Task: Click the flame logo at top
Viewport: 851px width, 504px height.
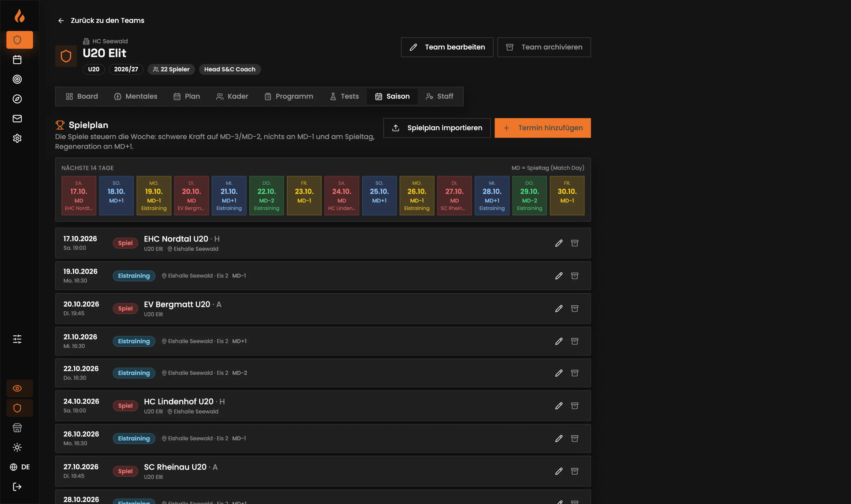Action: (x=20, y=16)
